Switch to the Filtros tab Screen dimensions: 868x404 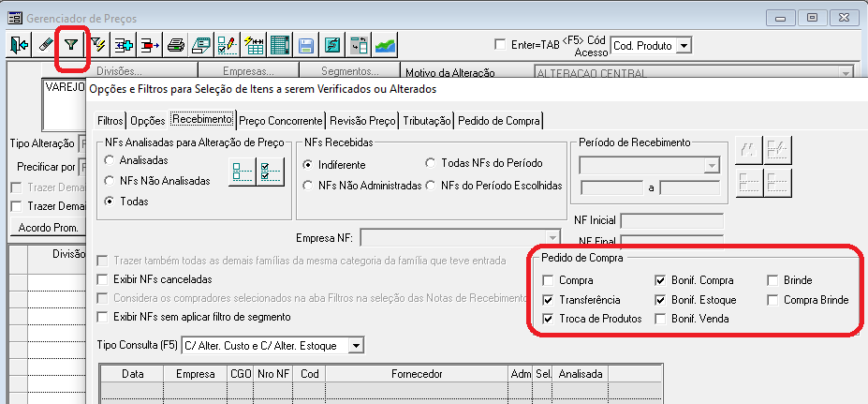pos(110,120)
